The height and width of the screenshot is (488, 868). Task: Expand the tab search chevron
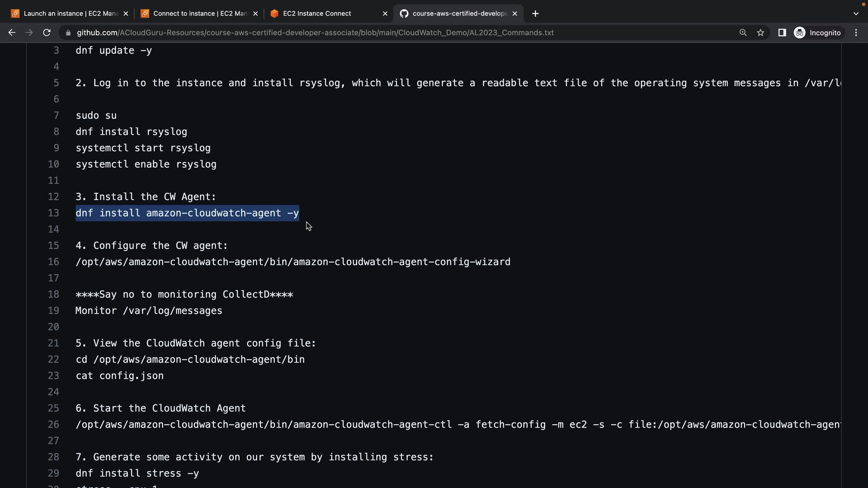coord(855,14)
